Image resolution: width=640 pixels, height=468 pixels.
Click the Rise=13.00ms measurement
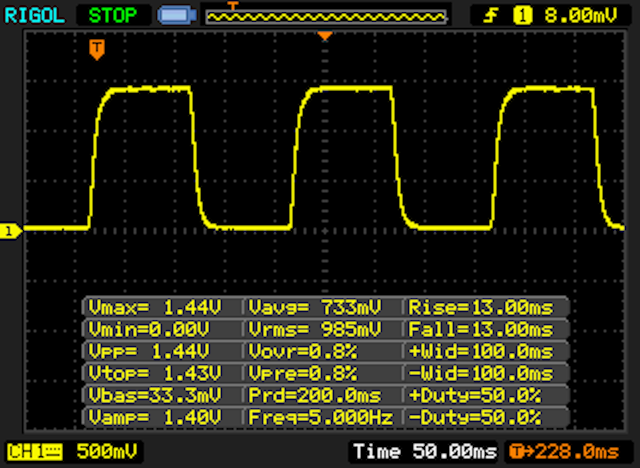(x=481, y=307)
